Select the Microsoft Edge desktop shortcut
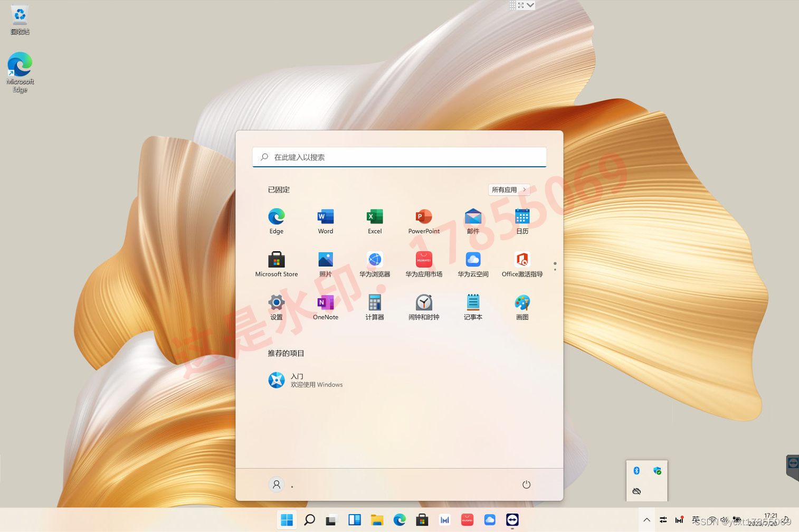Screen dimensions: 799x532 point(20,72)
